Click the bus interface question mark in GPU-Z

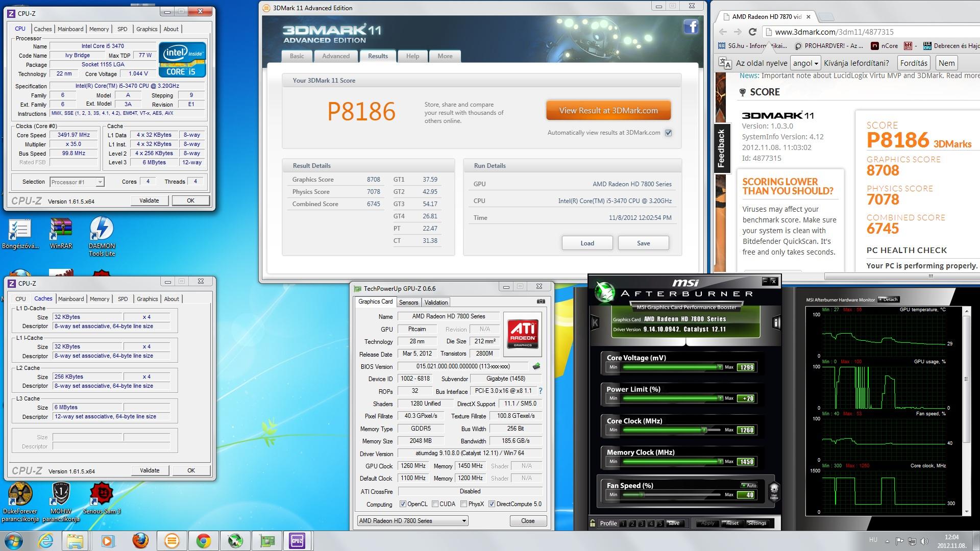click(x=541, y=391)
